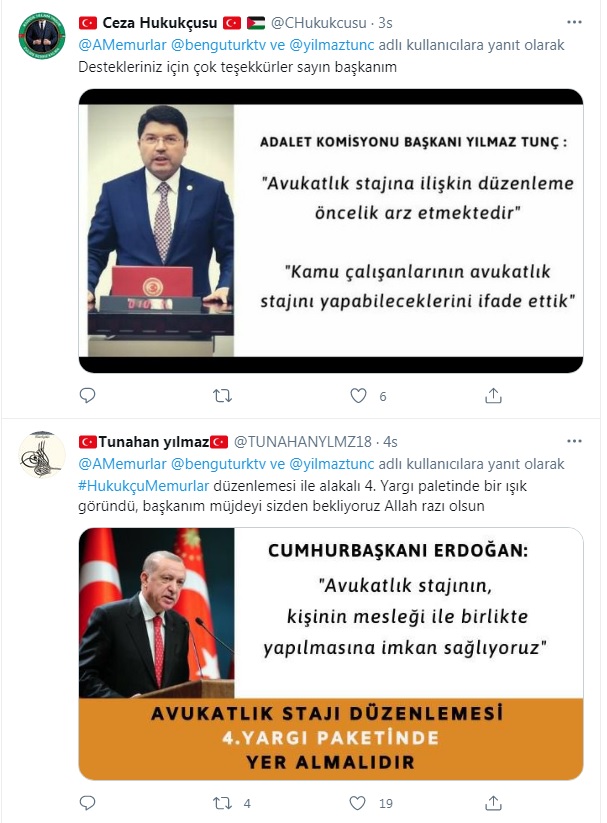607x823 pixels.
Task: Open @benguturktv mention in second tweet
Action: click(218, 464)
